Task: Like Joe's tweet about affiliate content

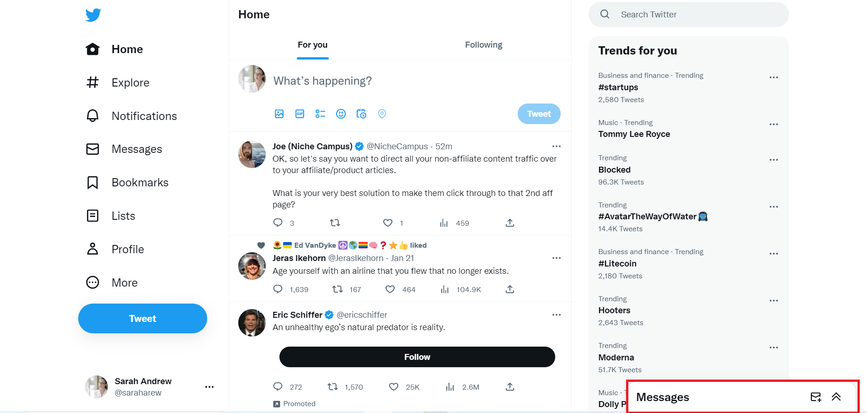Action: click(387, 223)
